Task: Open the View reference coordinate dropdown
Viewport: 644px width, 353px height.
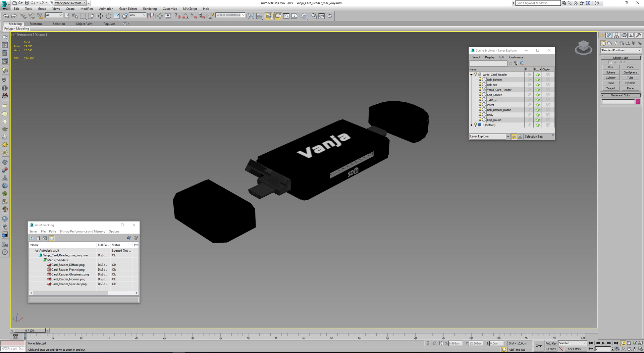Action: [x=137, y=15]
